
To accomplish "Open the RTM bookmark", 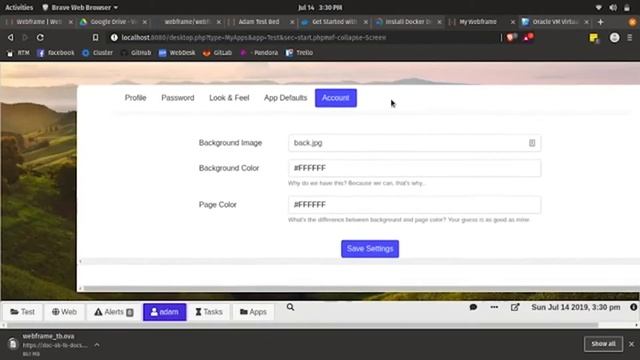I will pos(18,53).
